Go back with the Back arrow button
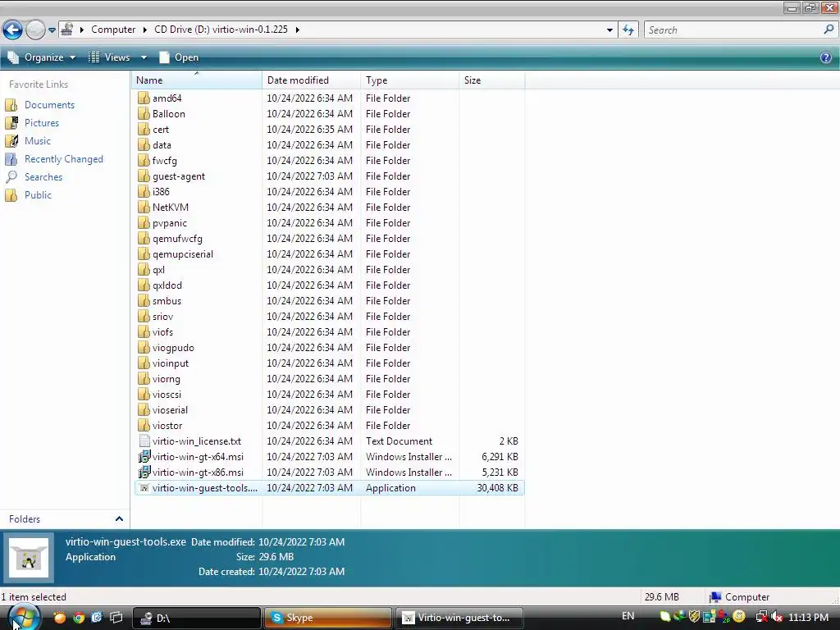Screen dimensions: 840x630 click(13, 30)
